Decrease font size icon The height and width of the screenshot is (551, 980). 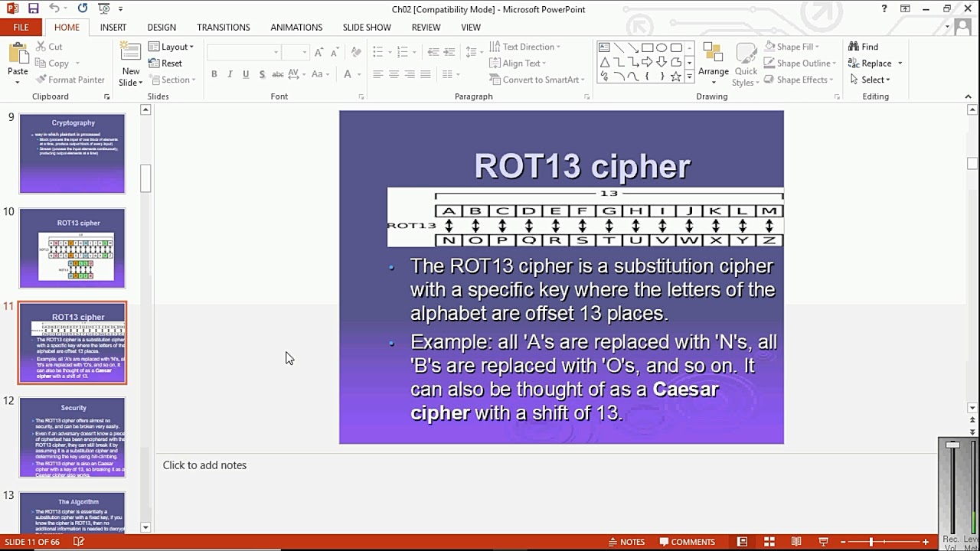335,52
